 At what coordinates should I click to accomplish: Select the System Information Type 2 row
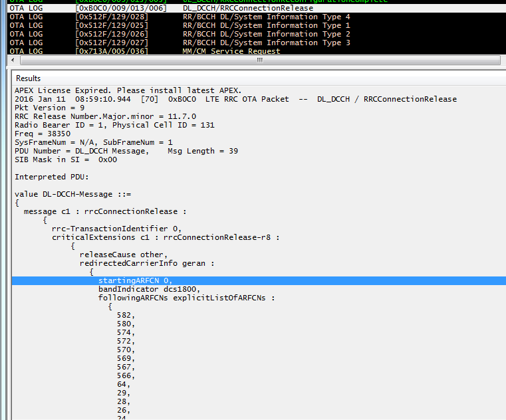(x=257, y=34)
